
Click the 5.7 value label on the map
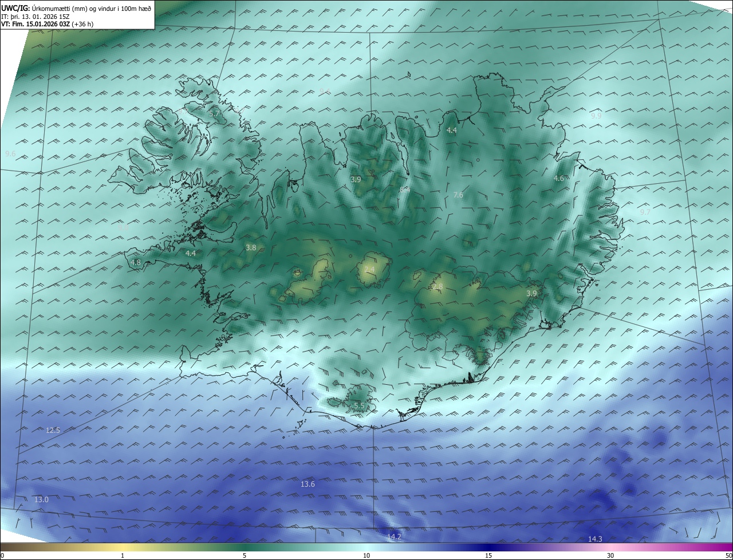click(x=214, y=114)
